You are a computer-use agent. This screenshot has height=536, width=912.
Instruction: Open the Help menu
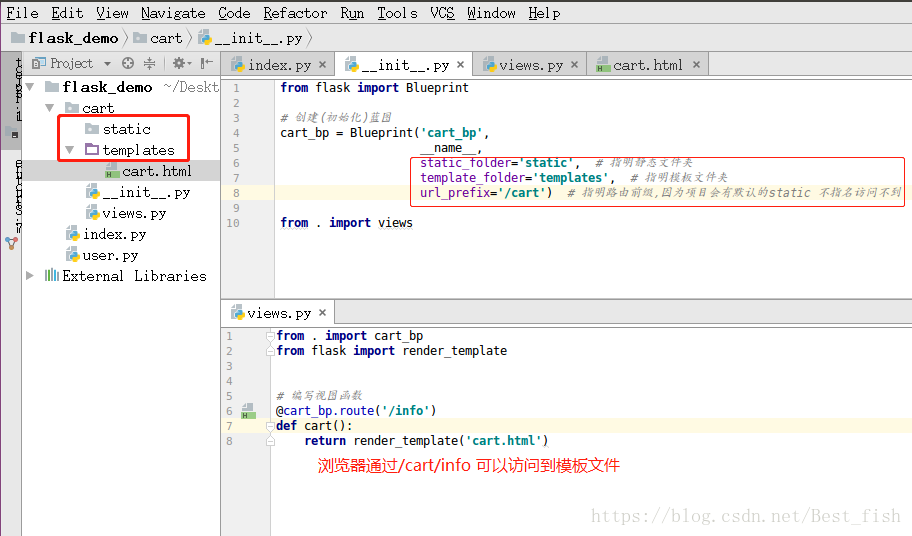click(544, 13)
